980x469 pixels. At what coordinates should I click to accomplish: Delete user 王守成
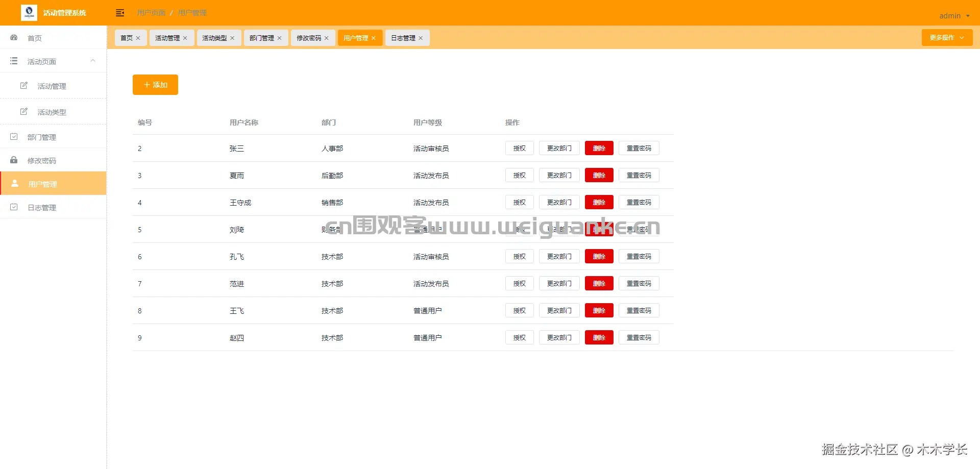[x=599, y=202]
